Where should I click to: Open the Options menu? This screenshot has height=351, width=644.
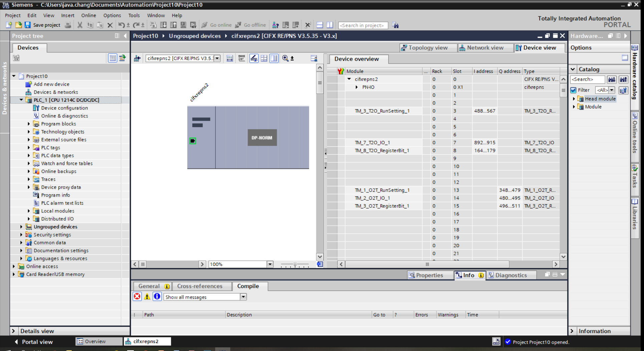tap(112, 15)
